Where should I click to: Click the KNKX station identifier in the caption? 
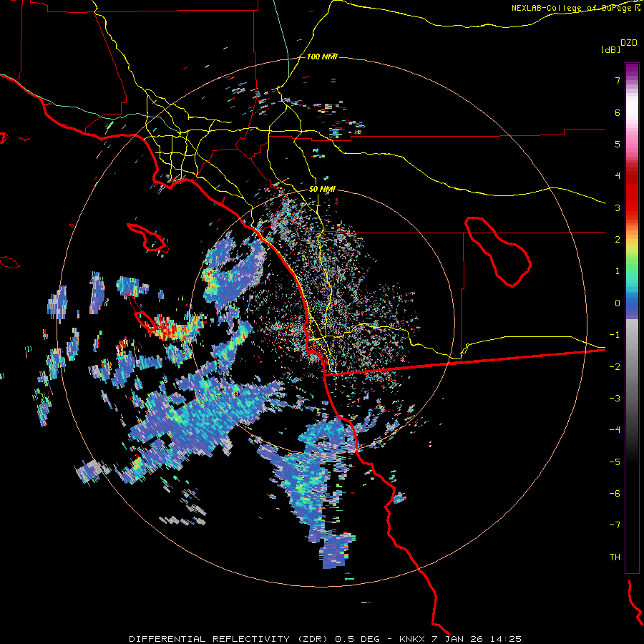(413, 639)
